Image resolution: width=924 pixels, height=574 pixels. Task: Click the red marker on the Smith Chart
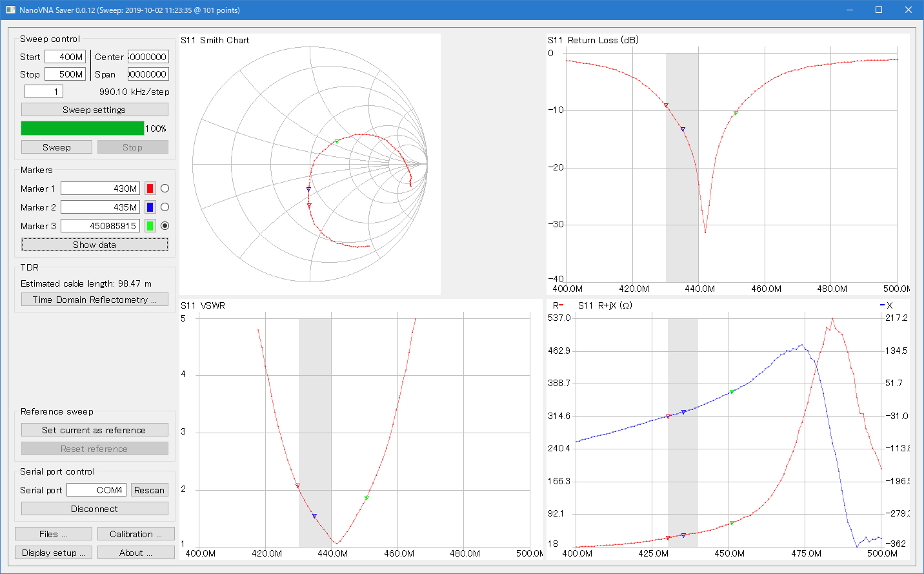point(309,205)
